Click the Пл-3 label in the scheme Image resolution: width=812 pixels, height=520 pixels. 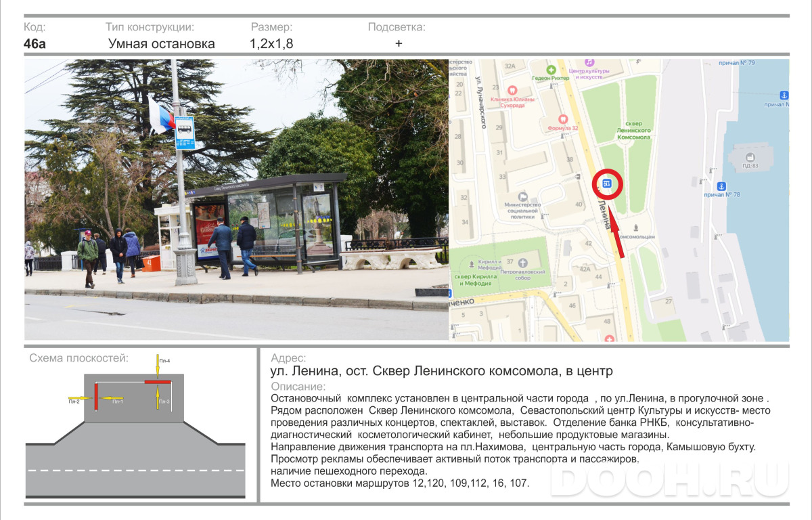click(164, 402)
